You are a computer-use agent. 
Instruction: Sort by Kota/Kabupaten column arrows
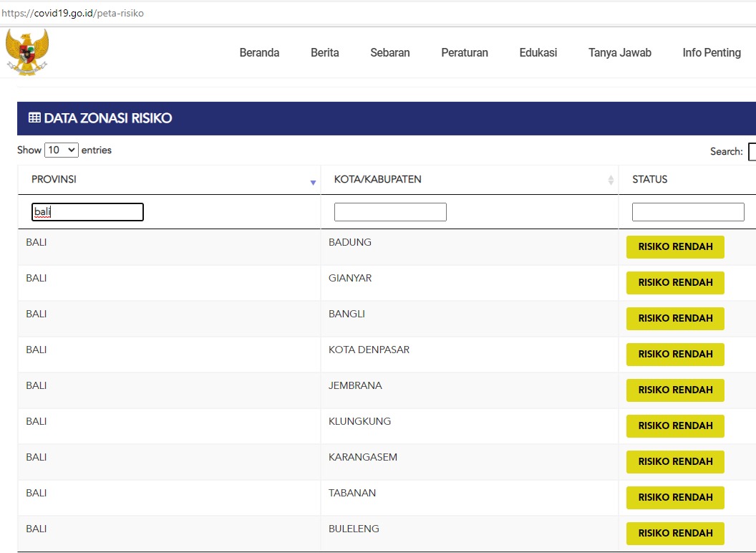[611, 180]
